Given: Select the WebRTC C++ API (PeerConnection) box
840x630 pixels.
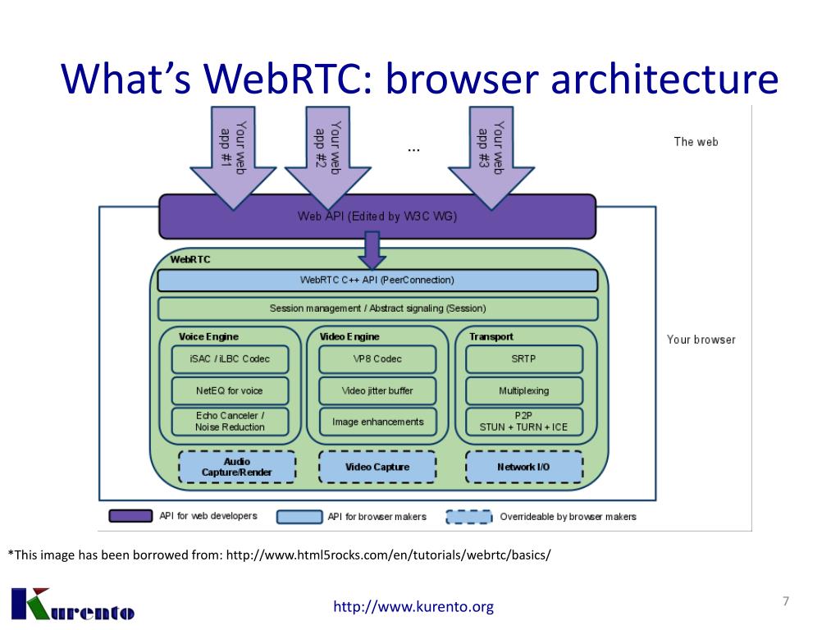Looking at the screenshot, I should [x=377, y=281].
